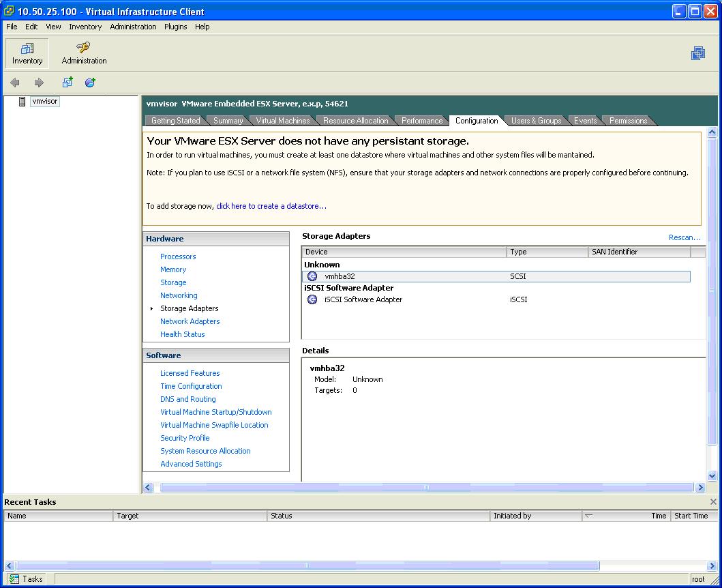Open the Administration toolbar button

pyautogui.click(x=84, y=53)
